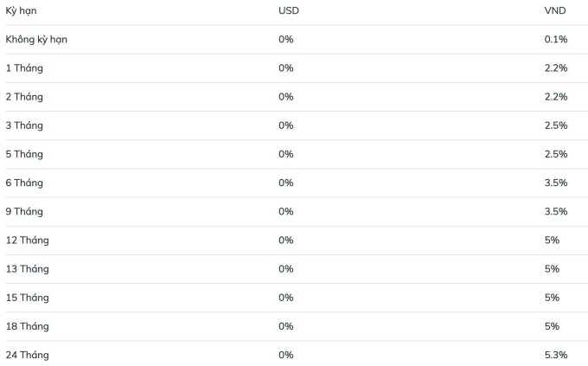Click the "6 Tháng" term label

tap(24, 183)
